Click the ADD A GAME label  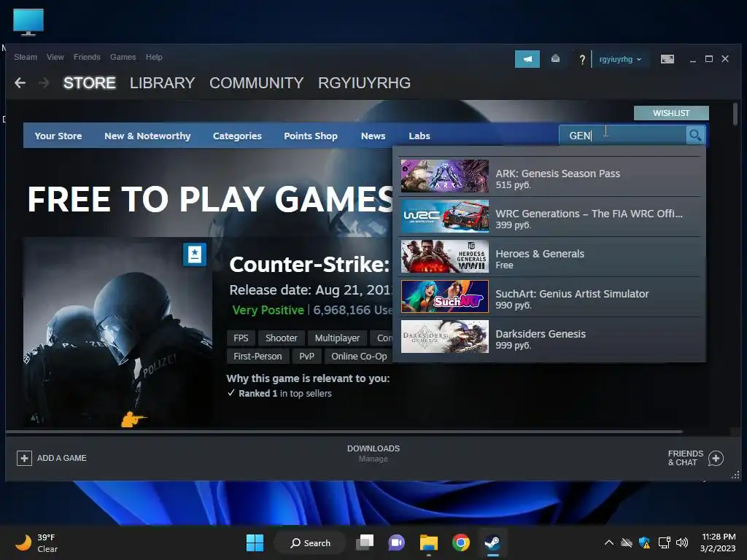coord(62,458)
